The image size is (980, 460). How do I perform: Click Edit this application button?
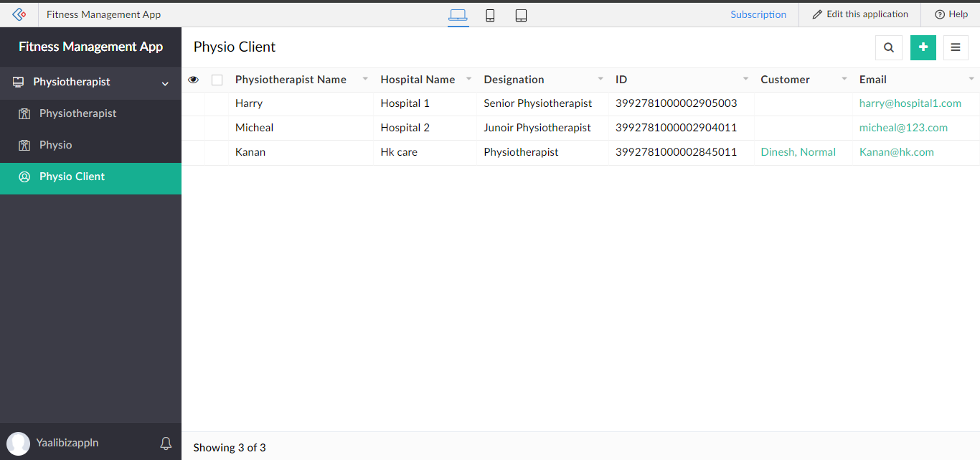860,14
